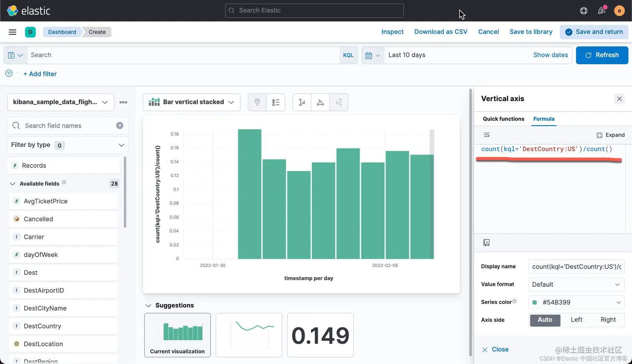
Task: Set axis side to Left
Action: (576, 320)
